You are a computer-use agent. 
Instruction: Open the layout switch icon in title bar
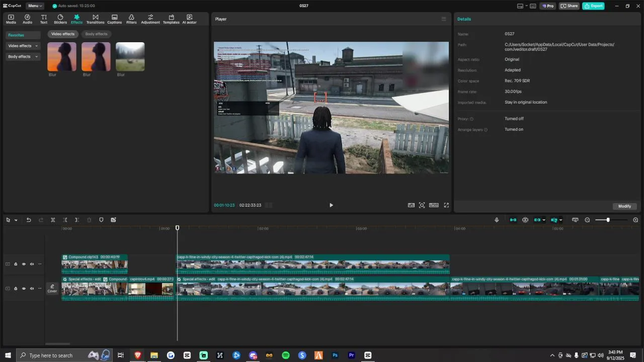click(x=521, y=6)
